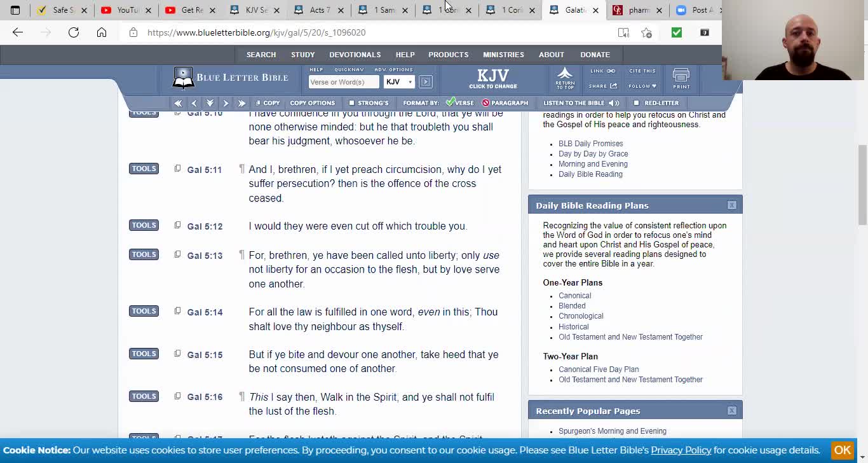Submit the verse search with go arrow
Image resolution: width=868 pixels, height=463 pixels.
click(x=426, y=81)
